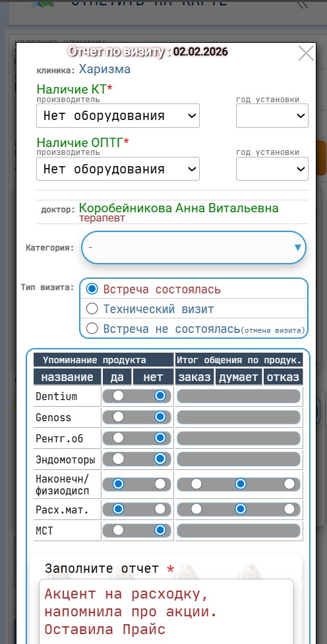
Task: Set Dentium mention to 'да'
Action: [118, 395]
